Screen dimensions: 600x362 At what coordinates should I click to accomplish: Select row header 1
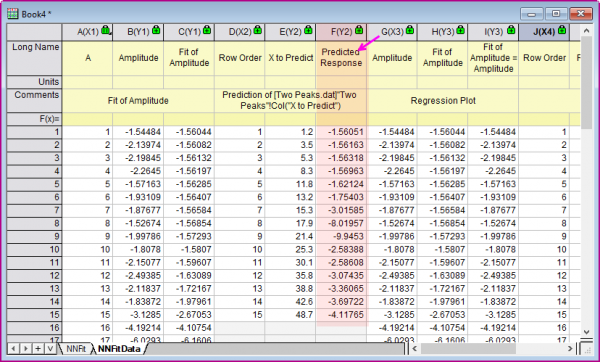click(34, 132)
